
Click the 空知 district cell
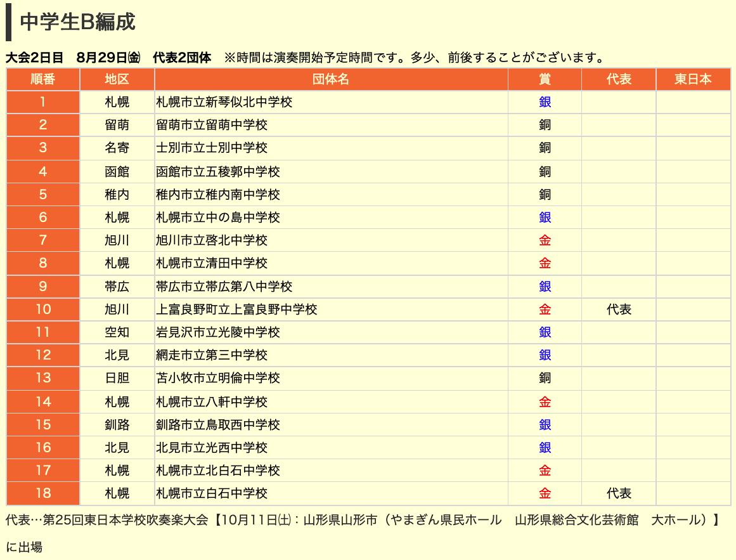(x=117, y=332)
